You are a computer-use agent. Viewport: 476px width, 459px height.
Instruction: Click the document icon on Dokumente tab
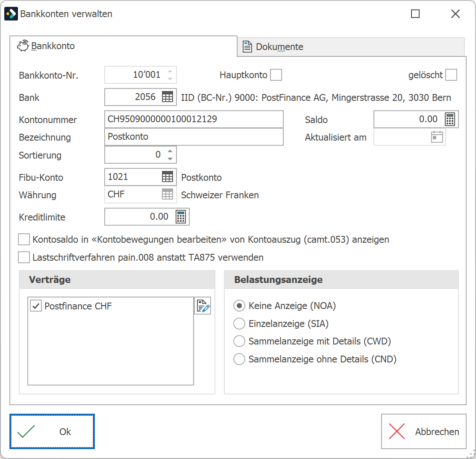click(x=247, y=47)
